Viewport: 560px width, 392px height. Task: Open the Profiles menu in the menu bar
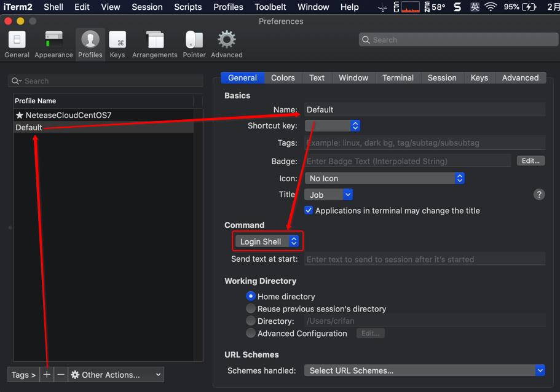click(228, 7)
